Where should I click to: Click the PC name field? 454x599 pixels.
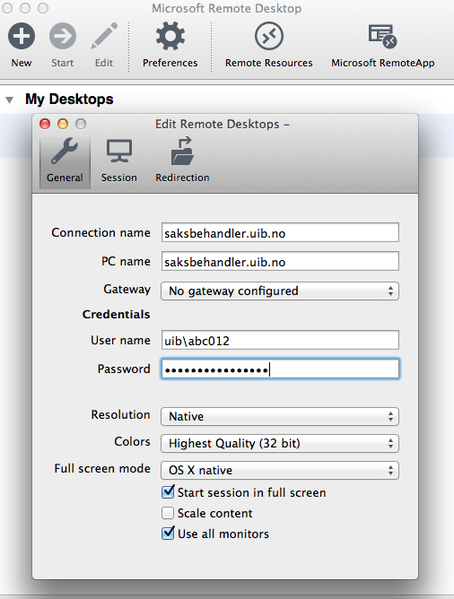click(280, 261)
